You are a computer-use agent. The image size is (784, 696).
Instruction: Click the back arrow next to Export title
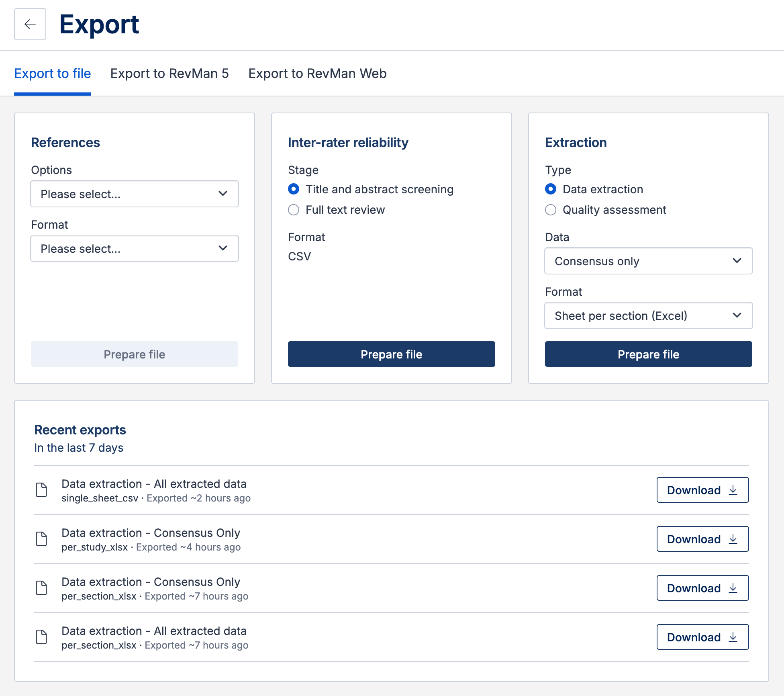pos(30,25)
